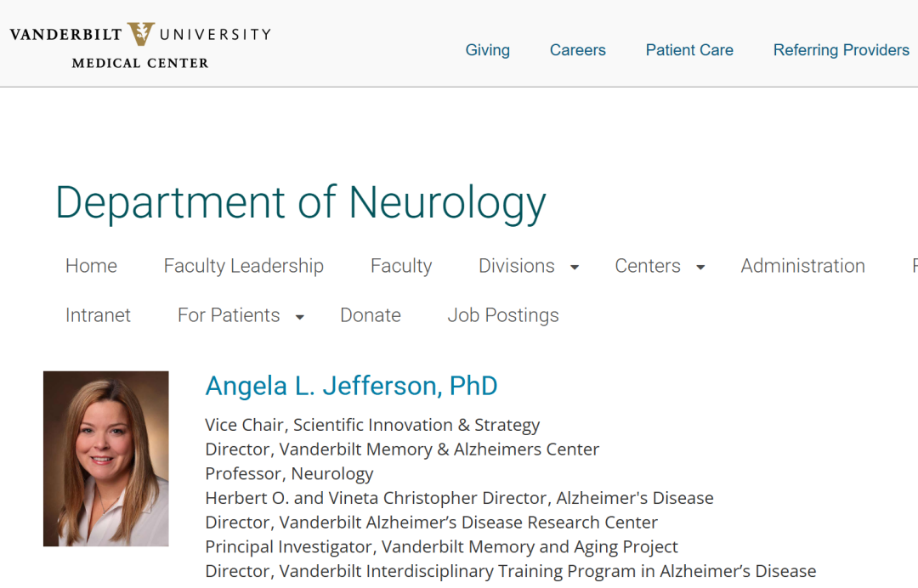Navigate to the Home menu item
Image resolution: width=918 pixels, height=588 pixels.
(x=91, y=266)
